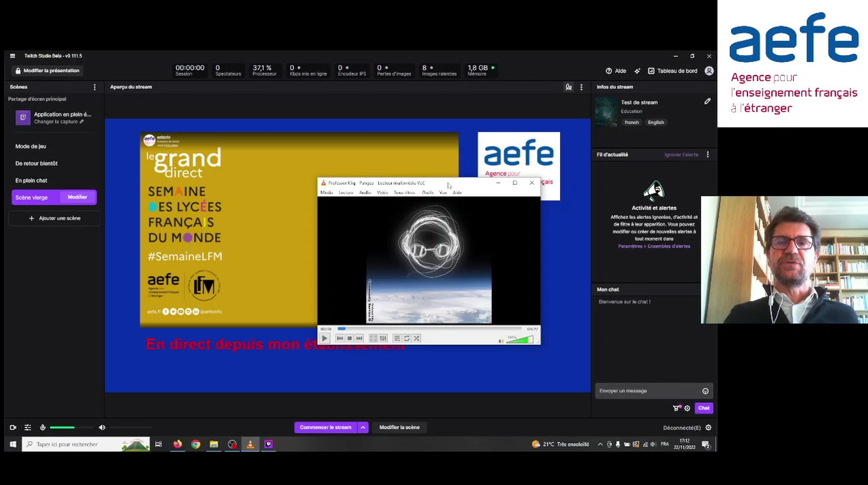Viewport: 868px width, 485px height.
Task: Select the Mode de jeu scene
Action: 31,146
